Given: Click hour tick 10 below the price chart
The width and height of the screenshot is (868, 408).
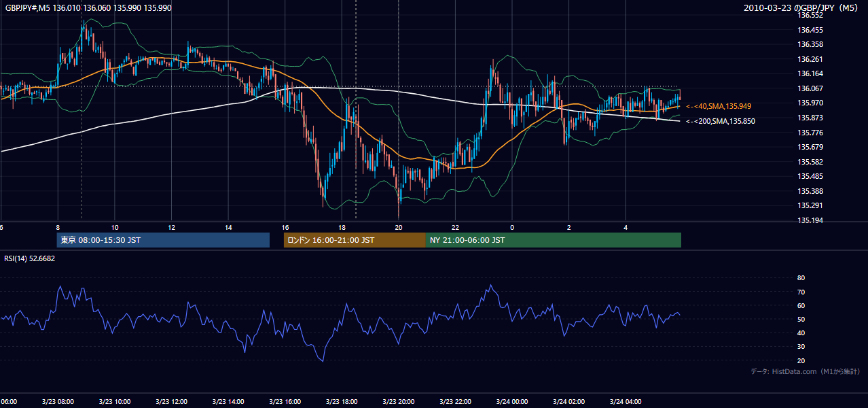Looking at the screenshot, I should (x=115, y=227).
